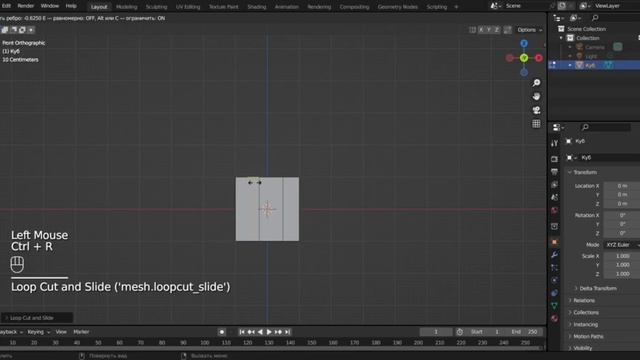
Task: Click the red X axis on the navigation gizmo
Action: [x=539, y=58]
